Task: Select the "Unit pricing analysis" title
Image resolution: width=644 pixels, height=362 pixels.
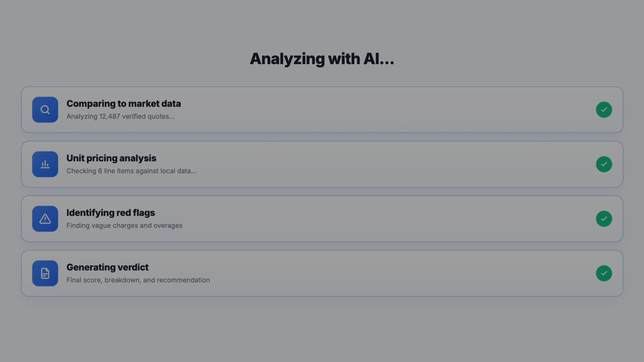Action: click(x=111, y=158)
